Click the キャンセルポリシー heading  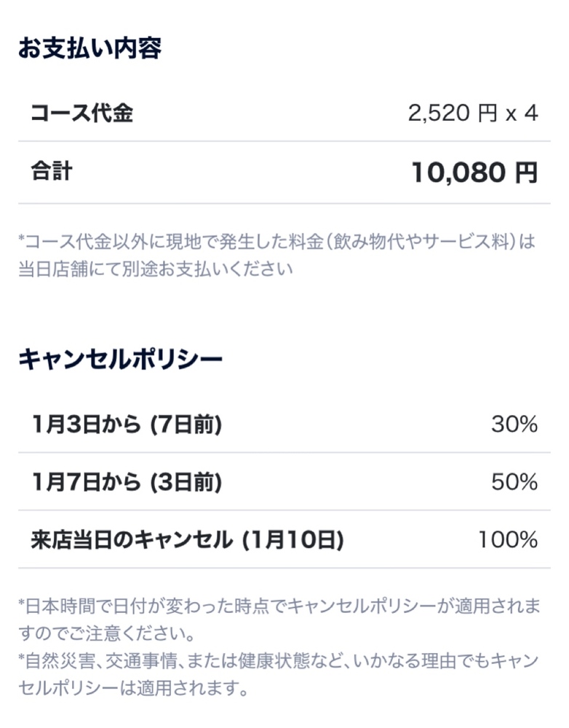point(120,359)
